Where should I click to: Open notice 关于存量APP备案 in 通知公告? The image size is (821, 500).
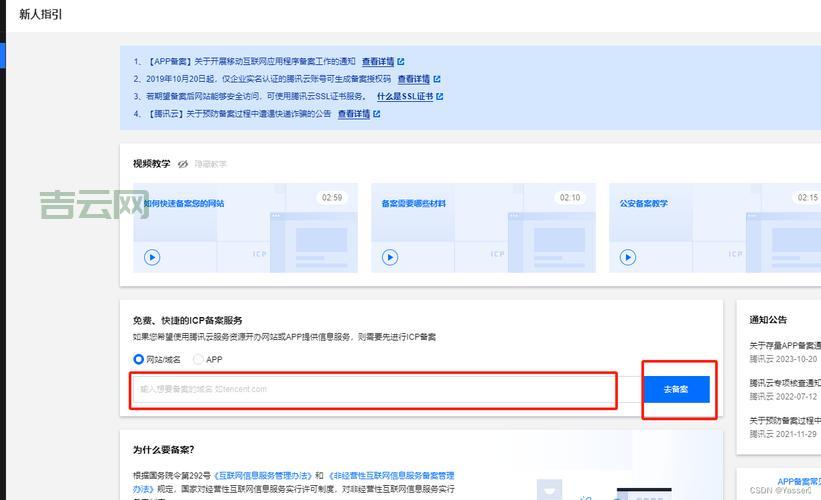click(x=785, y=345)
